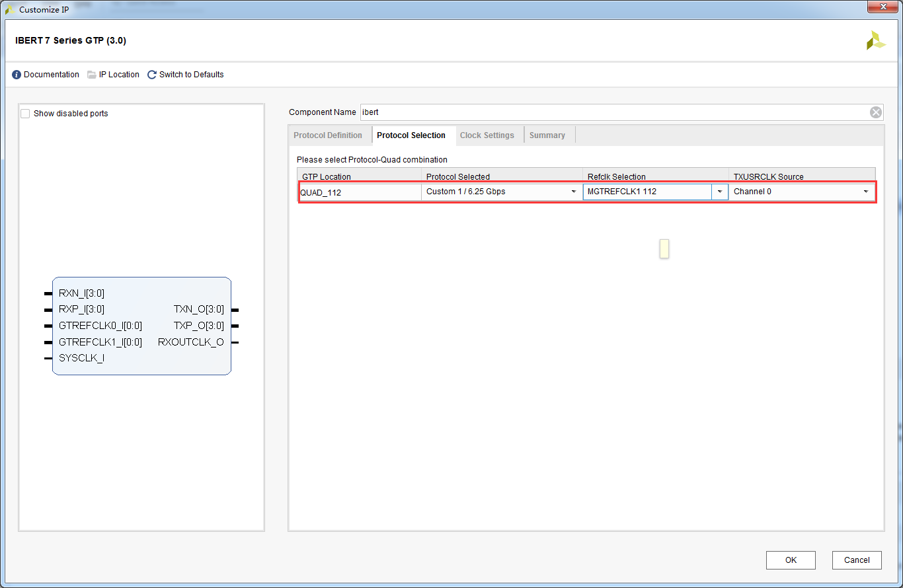Click the Vivado logo in the title bar
903x588 pixels.
click(x=11, y=10)
